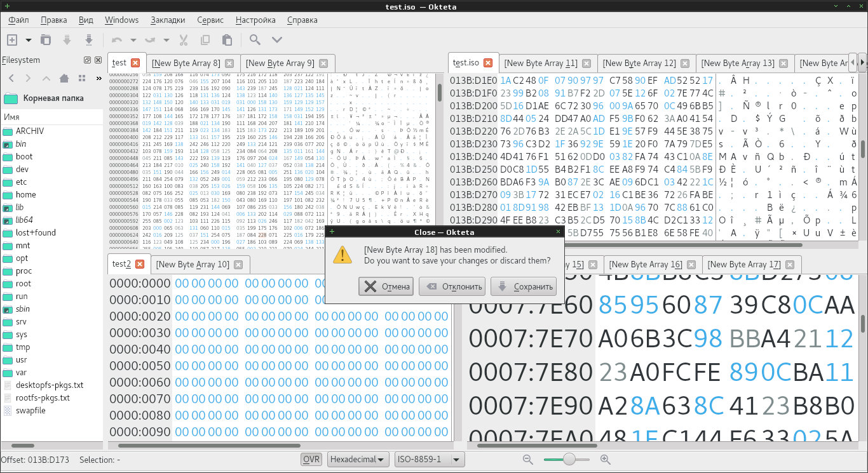Close the [New Byte Array 9] tab
Viewport: 868px width, 473px height.
point(323,63)
